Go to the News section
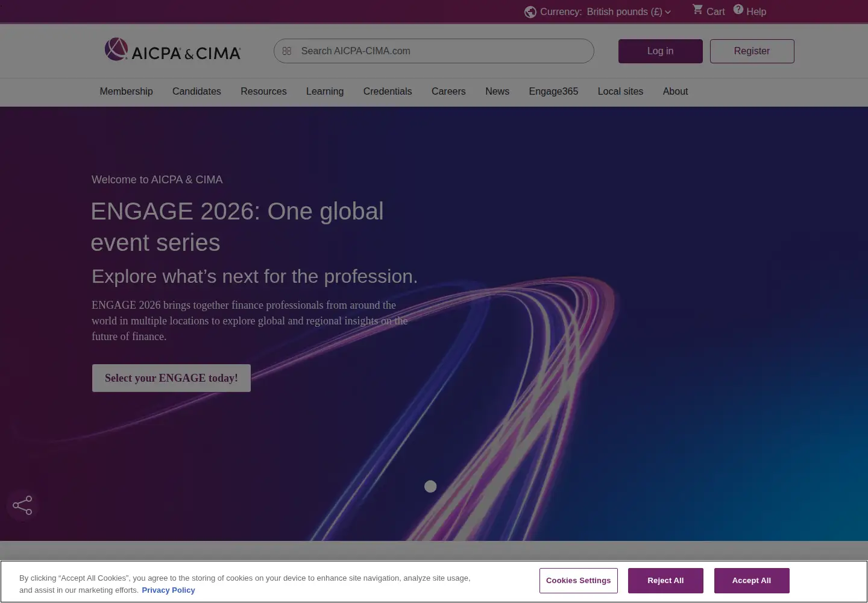The width and height of the screenshot is (868, 603). coord(497,92)
